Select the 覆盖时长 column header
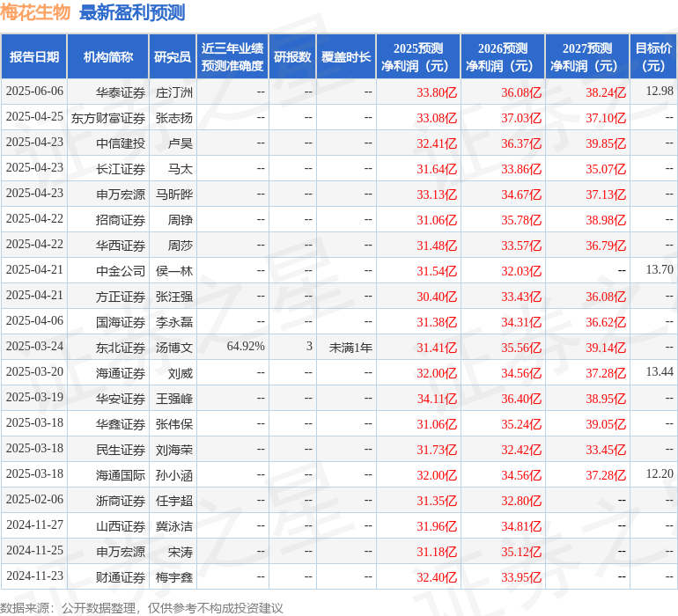 click(346, 57)
